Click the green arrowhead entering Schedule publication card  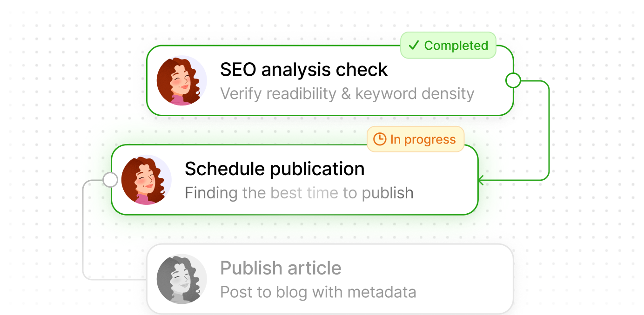point(482,180)
